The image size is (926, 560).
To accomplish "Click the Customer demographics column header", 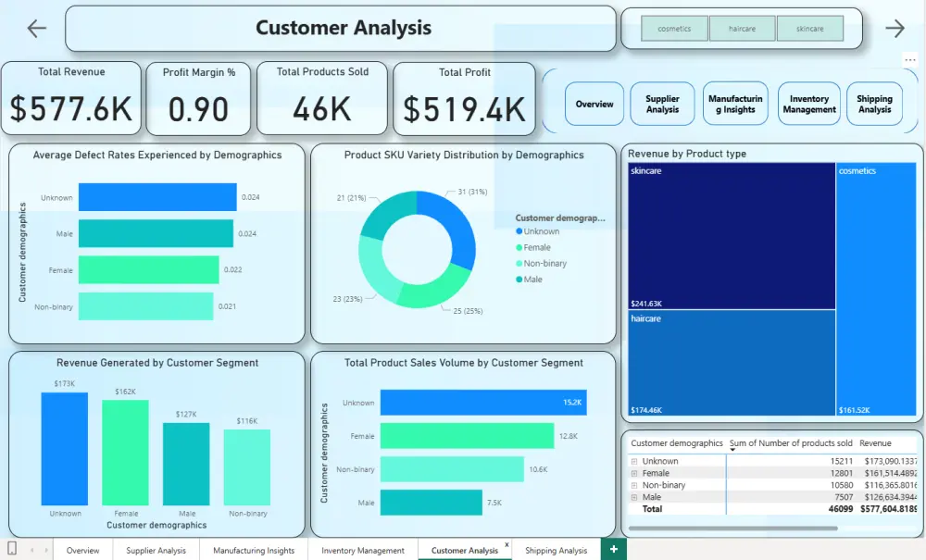I will point(677,443).
